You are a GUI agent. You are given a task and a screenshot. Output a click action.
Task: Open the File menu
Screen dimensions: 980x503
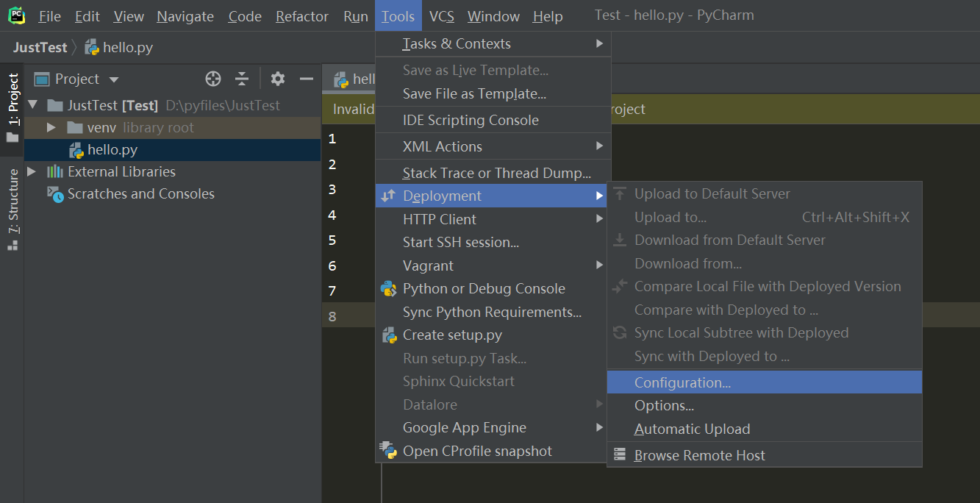coord(49,16)
